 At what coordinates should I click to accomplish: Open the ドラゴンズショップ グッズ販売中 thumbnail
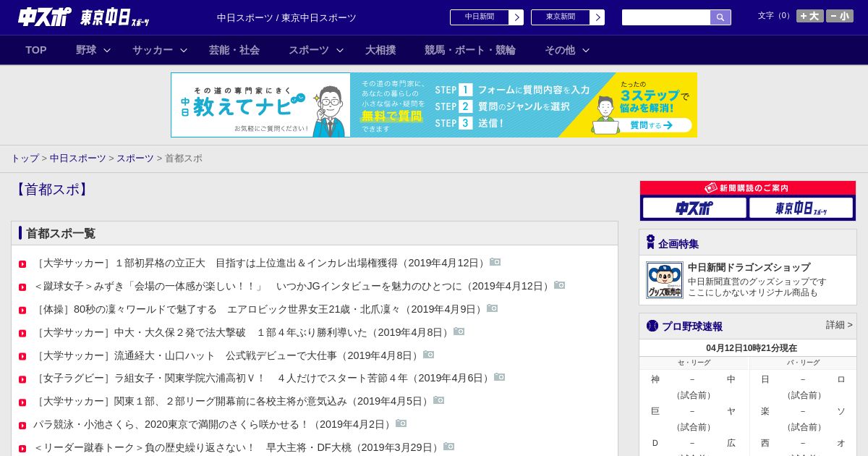[x=665, y=280]
